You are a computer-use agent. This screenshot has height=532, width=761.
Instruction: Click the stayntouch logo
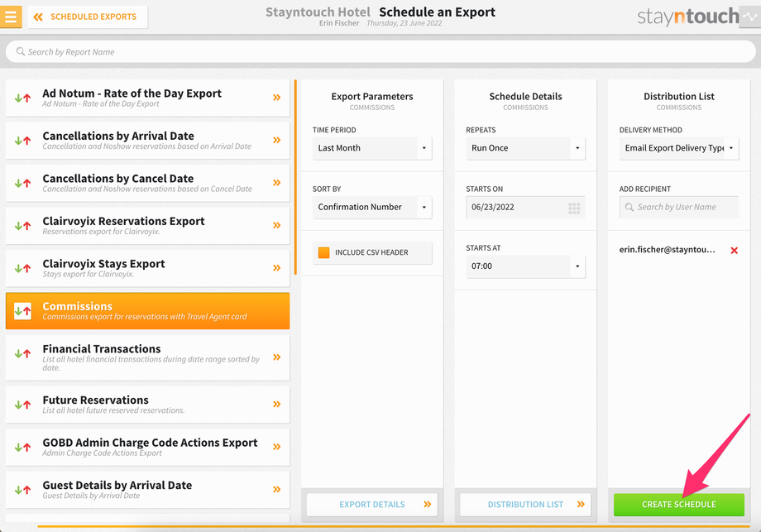click(x=687, y=17)
